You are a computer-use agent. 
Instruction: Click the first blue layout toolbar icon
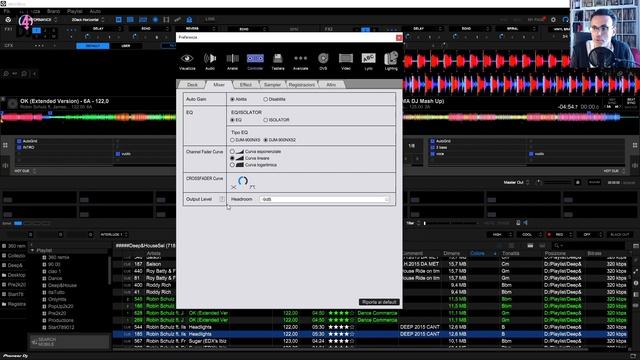tap(118, 20)
